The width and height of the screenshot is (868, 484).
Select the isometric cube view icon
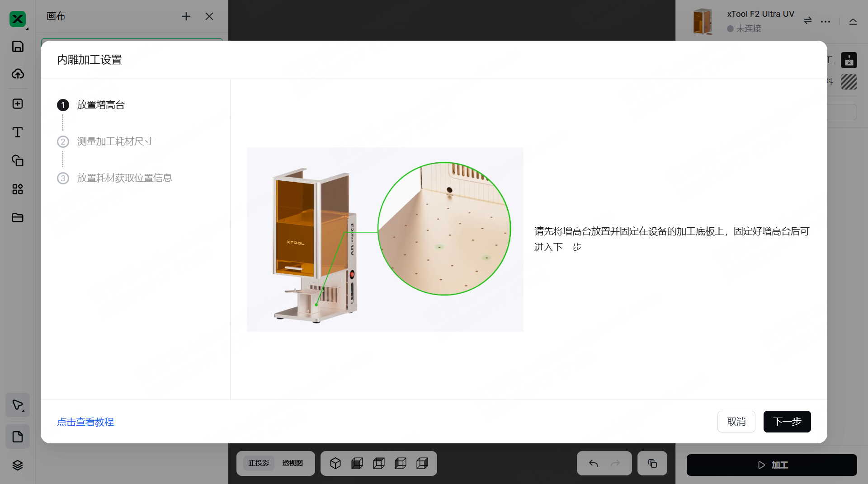click(335, 463)
